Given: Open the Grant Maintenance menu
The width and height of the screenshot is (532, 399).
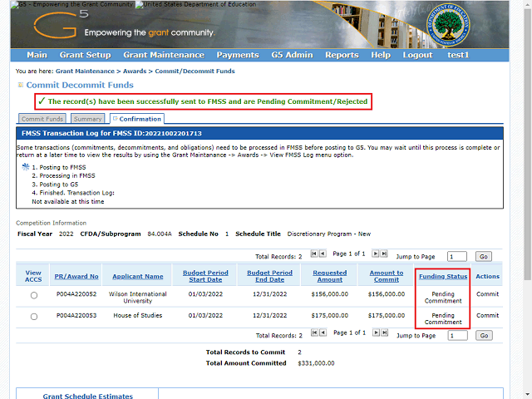Looking at the screenshot, I should coord(164,55).
